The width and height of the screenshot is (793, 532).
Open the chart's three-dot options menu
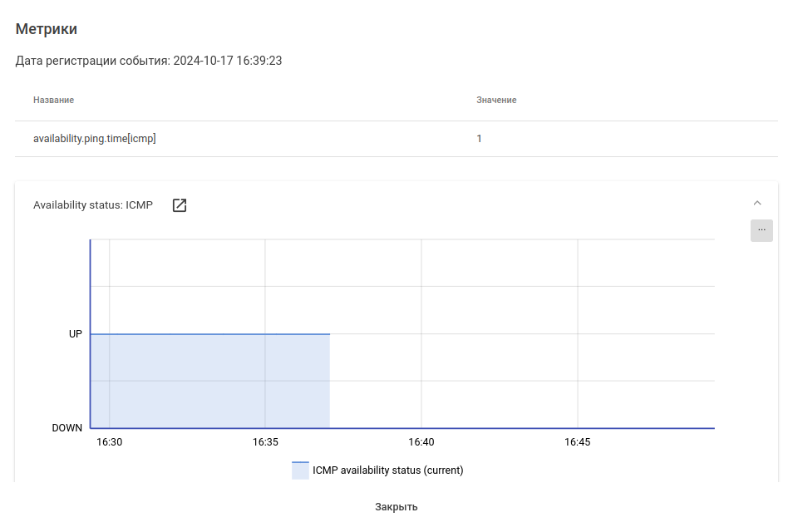[761, 230]
